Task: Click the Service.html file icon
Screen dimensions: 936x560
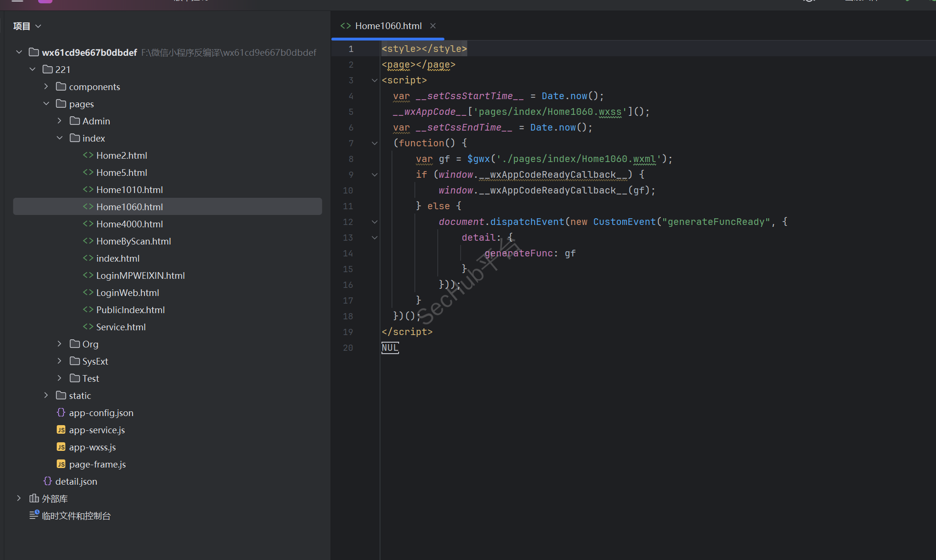Action: point(88,326)
